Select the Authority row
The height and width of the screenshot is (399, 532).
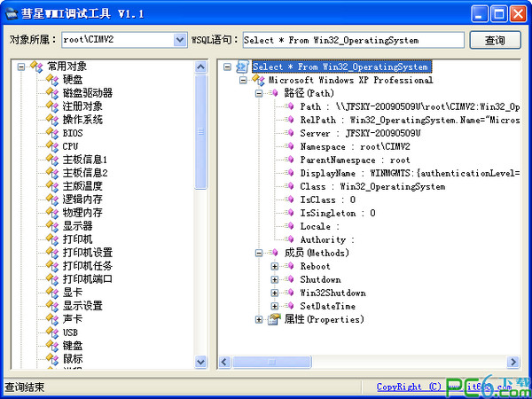[x=327, y=240]
